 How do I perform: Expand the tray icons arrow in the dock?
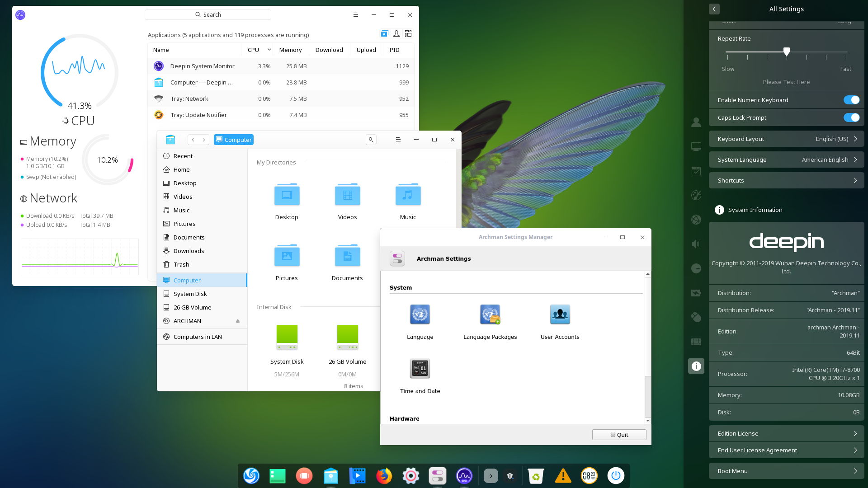(491, 476)
